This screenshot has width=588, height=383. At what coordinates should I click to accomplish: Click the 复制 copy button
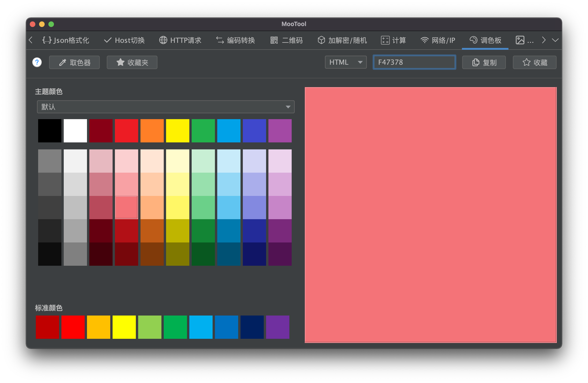click(x=484, y=62)
